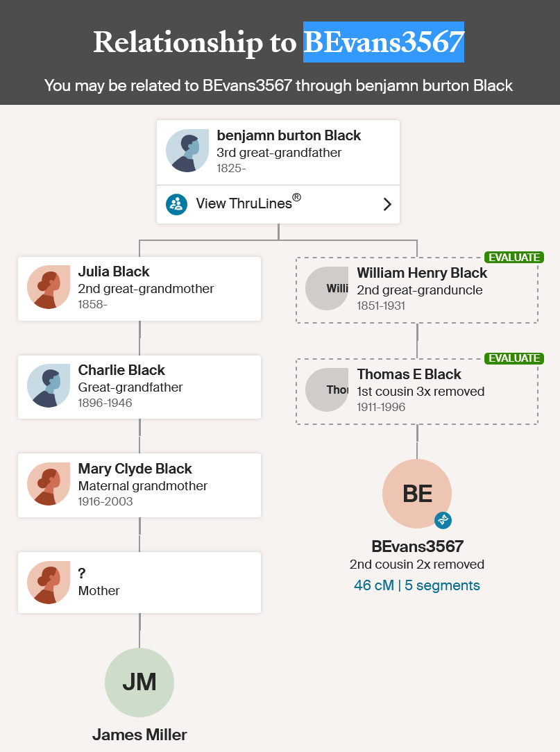Viewport: 560px width, 752px height.
Task: Open the Julia Black name link
Action: (114, 271)
